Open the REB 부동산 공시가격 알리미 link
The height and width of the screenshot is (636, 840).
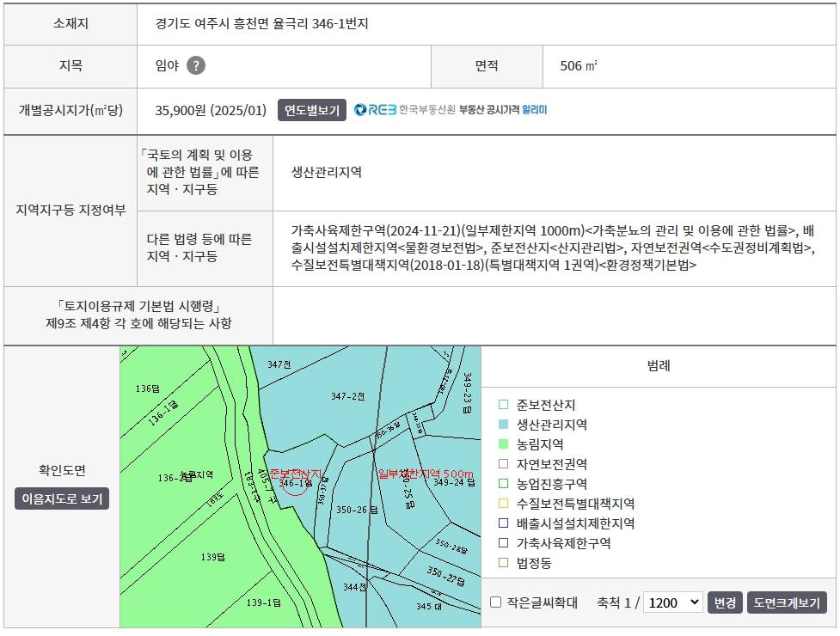(451, 110)
